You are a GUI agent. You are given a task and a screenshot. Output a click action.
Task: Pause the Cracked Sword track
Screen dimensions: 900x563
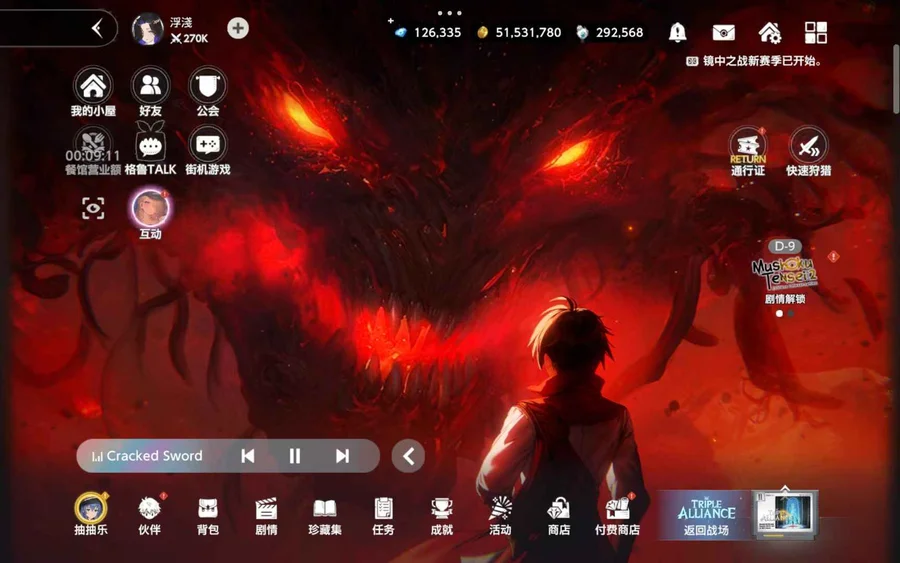(x=295, y=456)
